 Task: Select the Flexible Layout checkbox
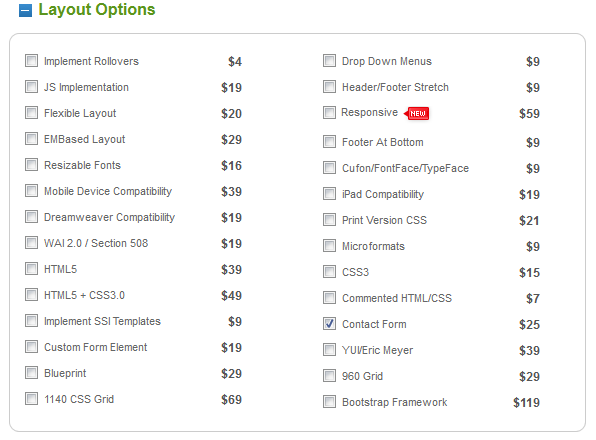(31, 112)
